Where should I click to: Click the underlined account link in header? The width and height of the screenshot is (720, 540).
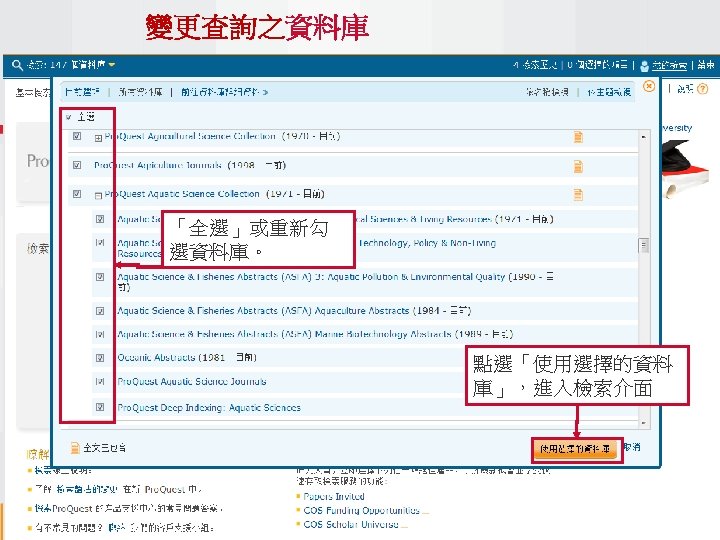669,66
